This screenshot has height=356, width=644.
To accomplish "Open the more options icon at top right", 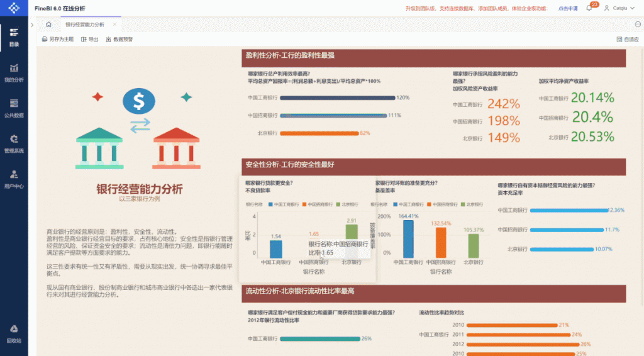I will [638, 25].
